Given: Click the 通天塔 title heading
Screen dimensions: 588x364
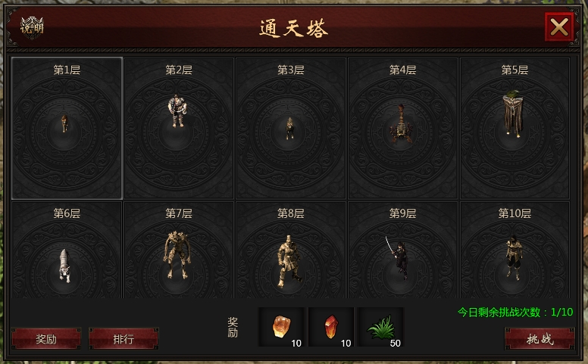Looking at the screenshot, I should [294, 29].
